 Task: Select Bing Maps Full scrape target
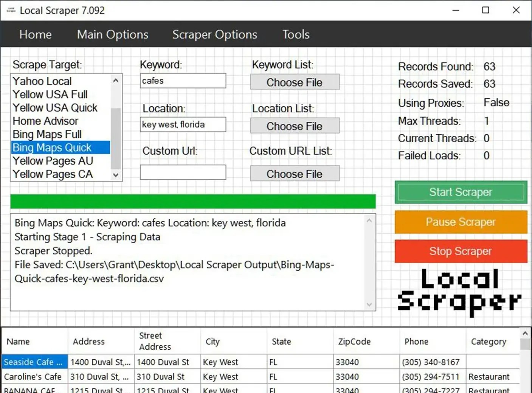click(47, 134)
